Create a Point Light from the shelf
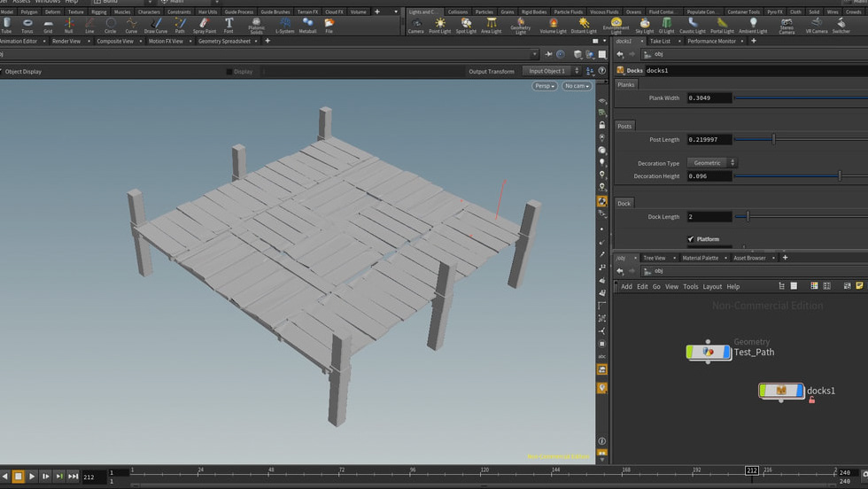The image size is (868, 489). [x=439, y=25]
